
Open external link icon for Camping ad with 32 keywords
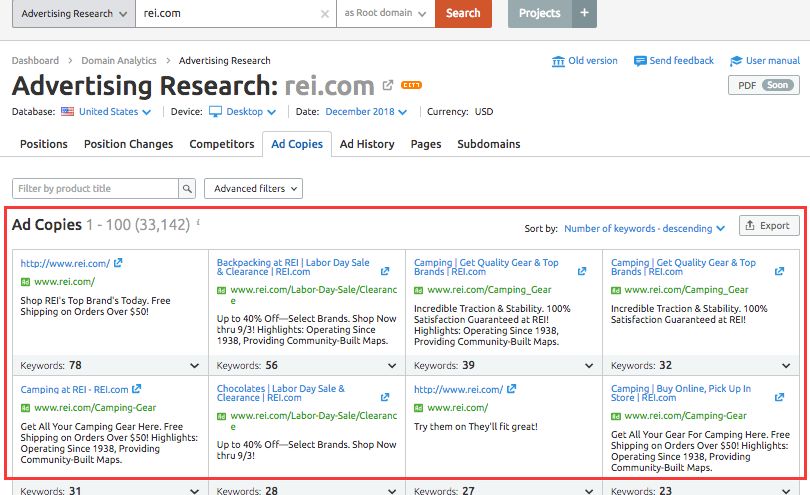780,271
